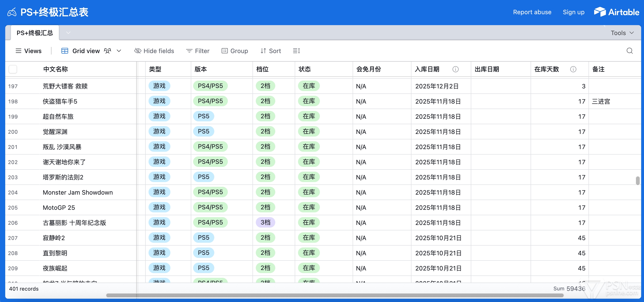The height and width of the screenshot is (302, 644).
Task: Open the Views sidebar toggle
Action: coord(28,51)
